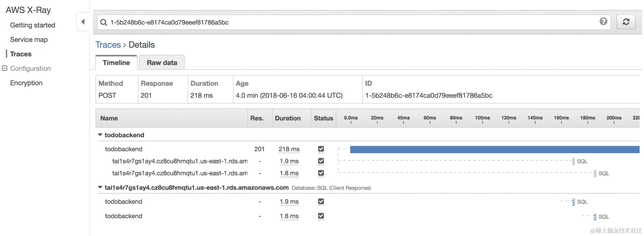Select the first tai1s4r7gs1ay4 rds subsegment name
Screen dimensions: 644x236
(x=180, y=161)
